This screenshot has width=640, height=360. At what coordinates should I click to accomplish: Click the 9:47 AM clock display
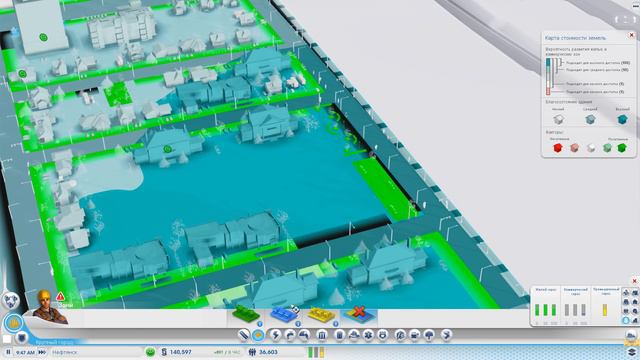25,352
